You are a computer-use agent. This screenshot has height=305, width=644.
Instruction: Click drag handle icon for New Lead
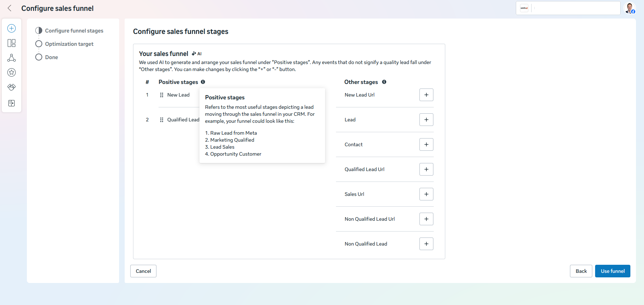click(x=162, y=95)
